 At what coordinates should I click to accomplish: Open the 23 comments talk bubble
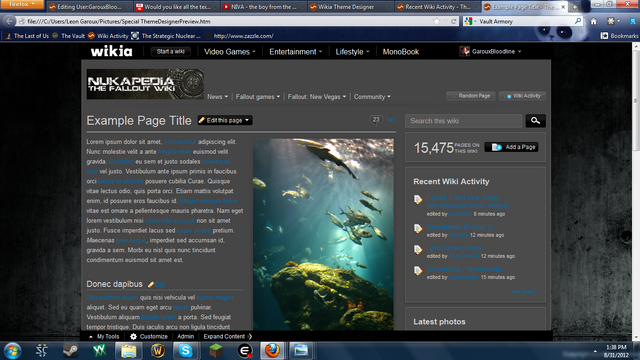coord(376,120)
